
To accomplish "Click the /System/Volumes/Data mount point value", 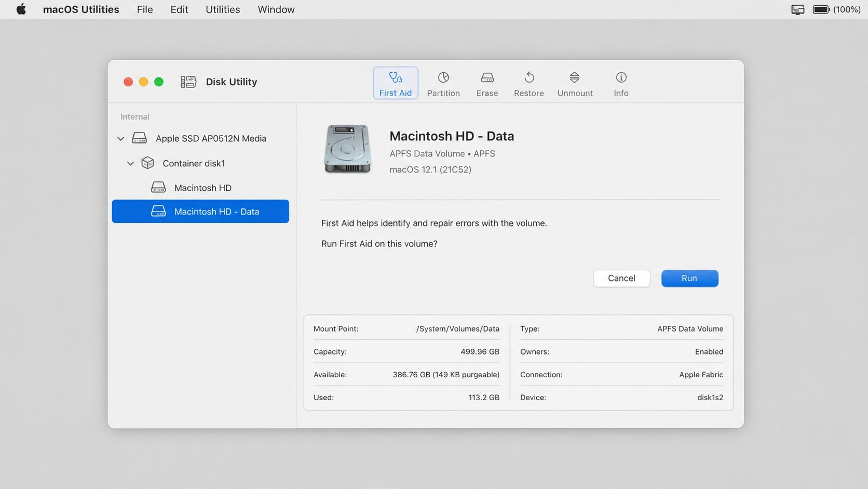I will [458, 329].
